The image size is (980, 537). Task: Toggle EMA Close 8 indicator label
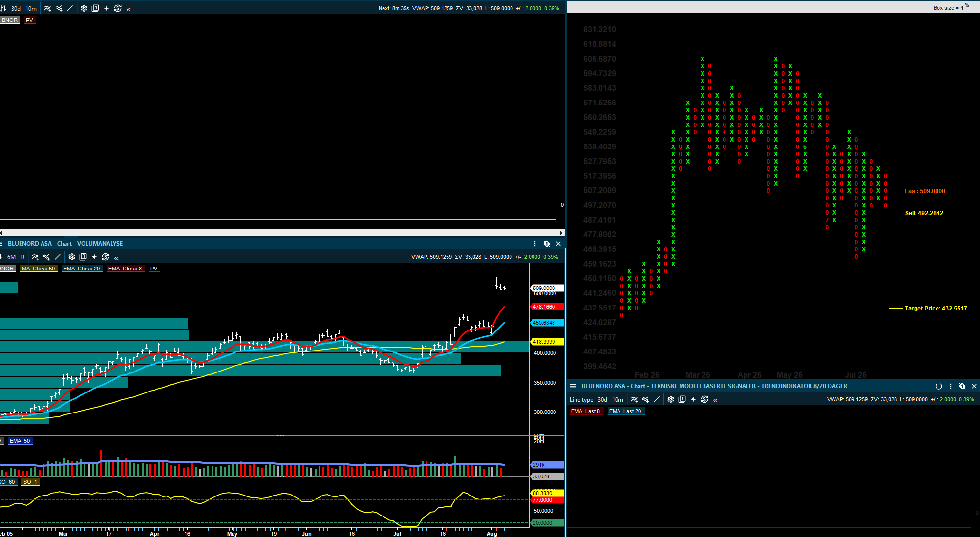[125, 268]
